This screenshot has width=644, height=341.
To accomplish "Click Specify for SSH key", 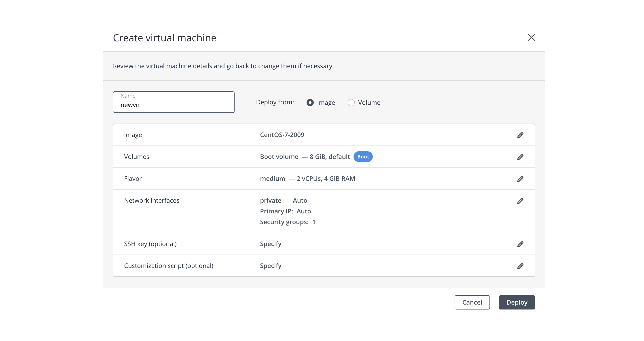I will [x=271, y=244].
